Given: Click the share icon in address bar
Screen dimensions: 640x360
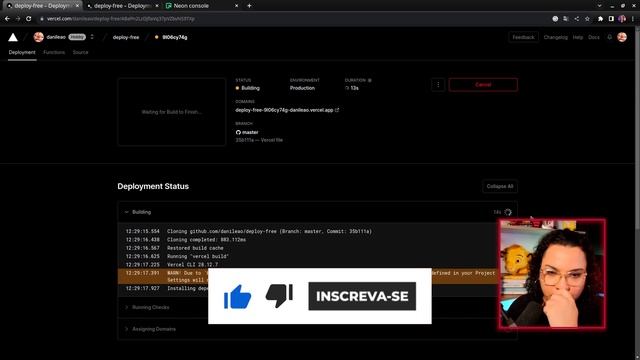Looking at the screenshot, I should pyautogui.click(x=577, y=19).
